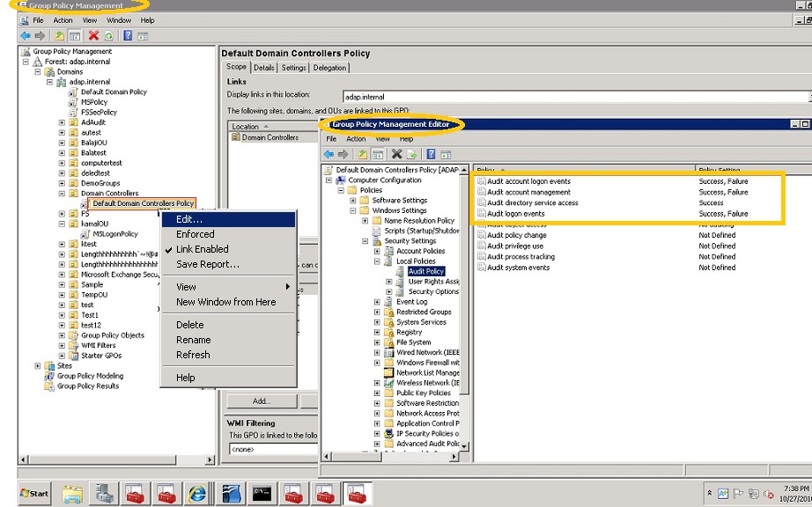Expand the AdAudit OU in the tree

click(x=62, y=122)
